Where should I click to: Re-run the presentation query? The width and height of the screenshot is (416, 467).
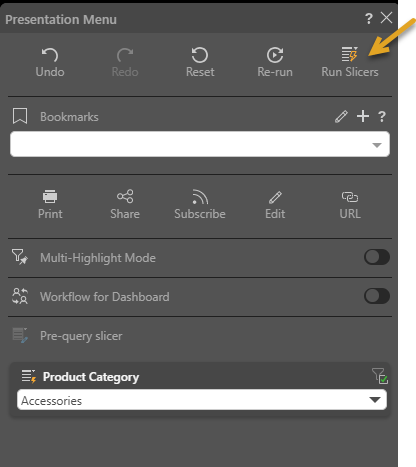275,55
